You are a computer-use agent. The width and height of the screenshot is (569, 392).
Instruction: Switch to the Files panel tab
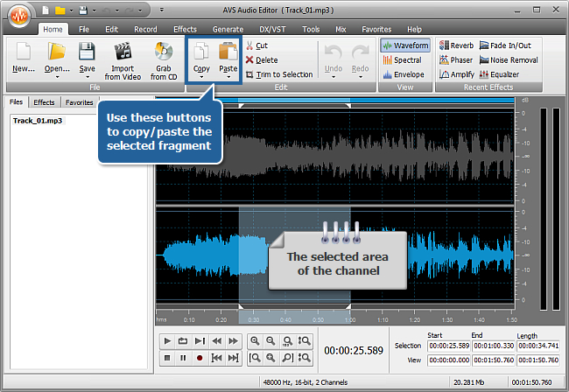coord(16,102)
